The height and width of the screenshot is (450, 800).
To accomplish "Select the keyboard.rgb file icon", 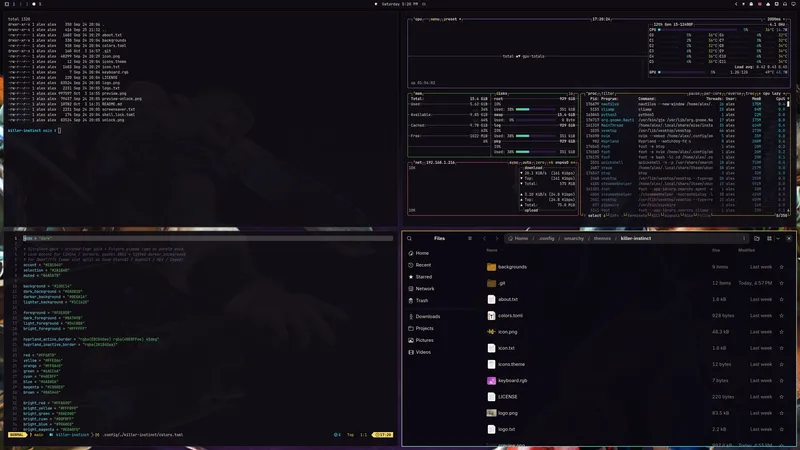I will (x=491, y=381).
